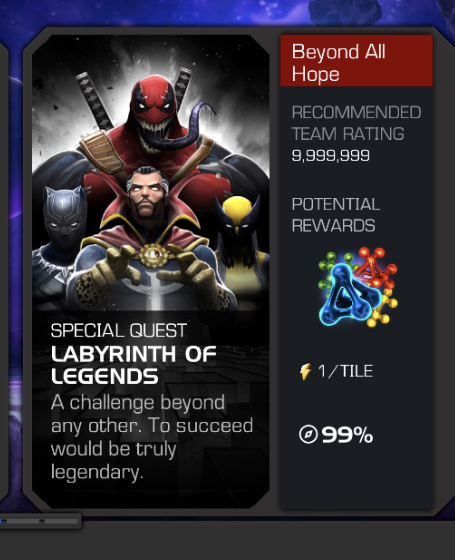Click the quest list scroll indicator bar
Viewport: 455px width, 560px height.
[40, 521]
